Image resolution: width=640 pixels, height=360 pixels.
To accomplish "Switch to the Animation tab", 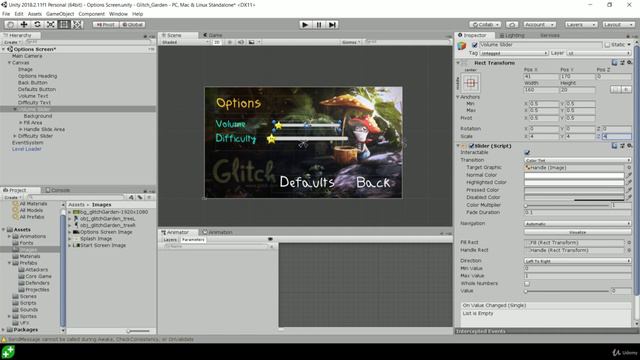I will click(218, 232).
